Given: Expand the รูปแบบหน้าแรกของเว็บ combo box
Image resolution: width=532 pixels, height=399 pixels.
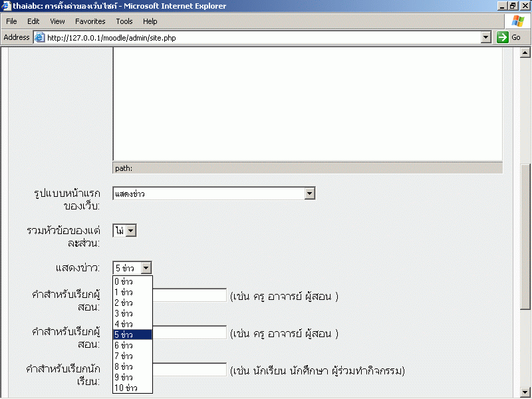Looking at the screenshot, I should (309, 194).
